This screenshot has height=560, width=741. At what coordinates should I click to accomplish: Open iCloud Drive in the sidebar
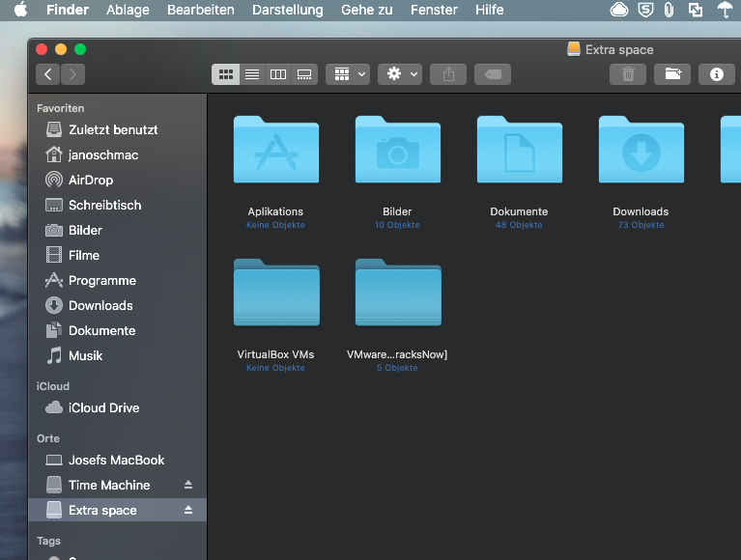point(117,408)
